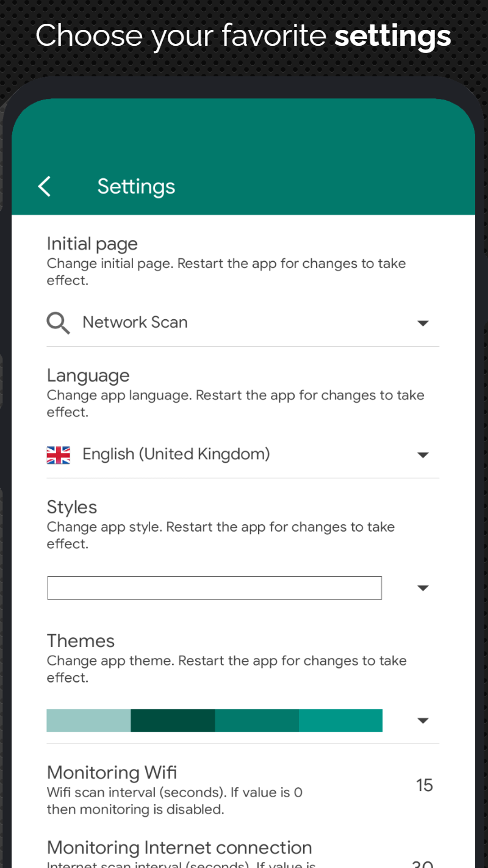Edit Monitoring Internet connection value 30
488x868 pixels.
[423, 863]
